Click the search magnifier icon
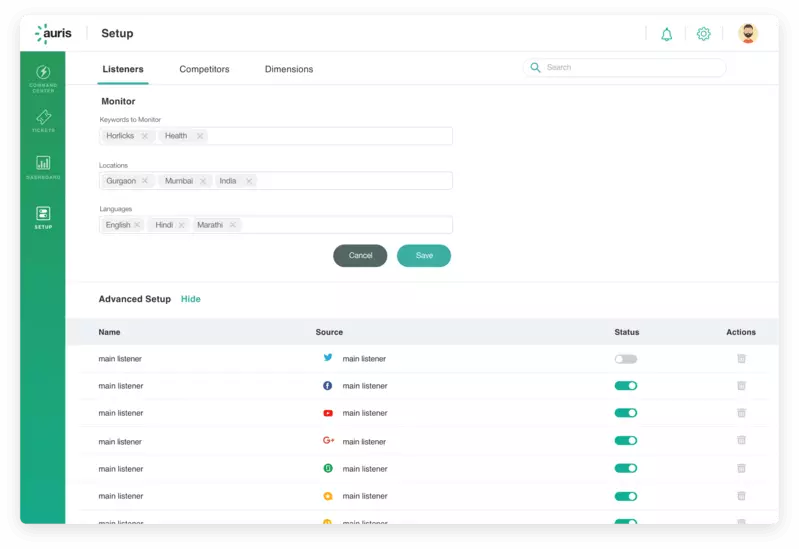Image resolution: width=799 pixels, height=549 pixels. (535, 67)
